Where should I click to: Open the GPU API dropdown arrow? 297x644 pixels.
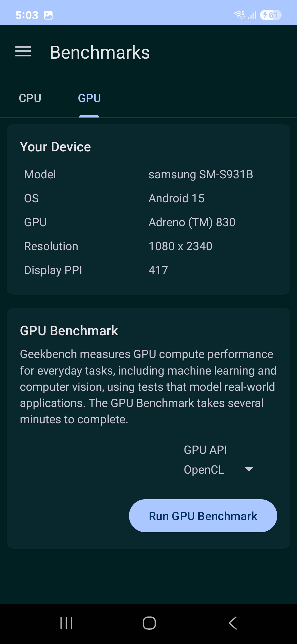tap(249, 469)
